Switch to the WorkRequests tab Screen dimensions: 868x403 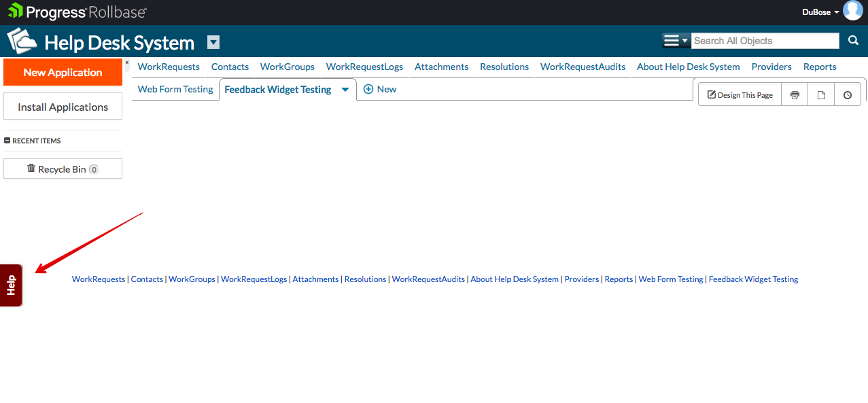click(x=169, y=67)
